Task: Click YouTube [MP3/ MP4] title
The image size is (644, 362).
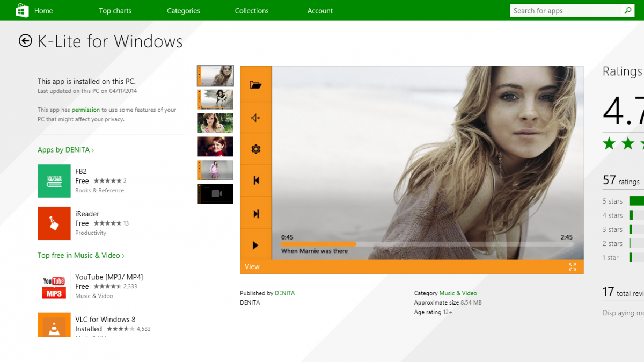Action: pos(109,277)
